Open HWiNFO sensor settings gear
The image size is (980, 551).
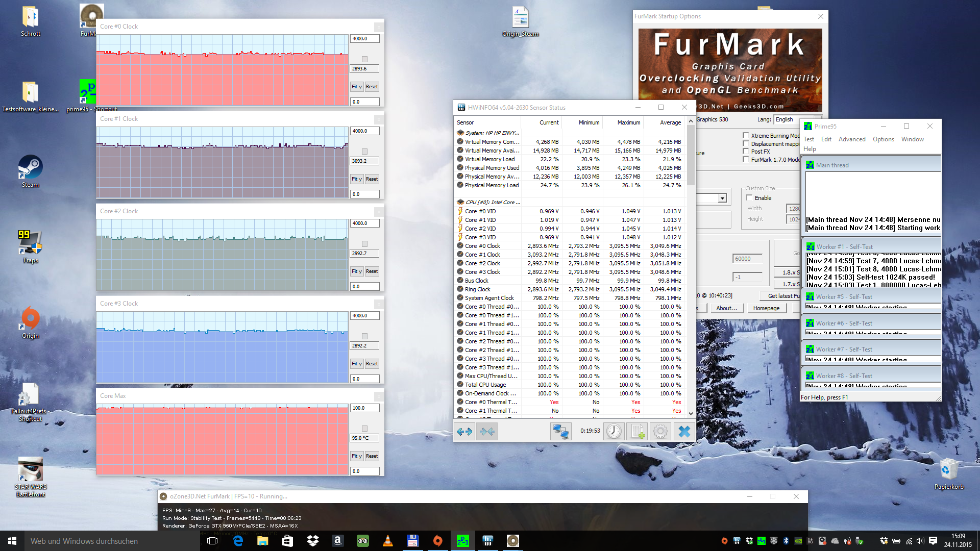[660, 432]
